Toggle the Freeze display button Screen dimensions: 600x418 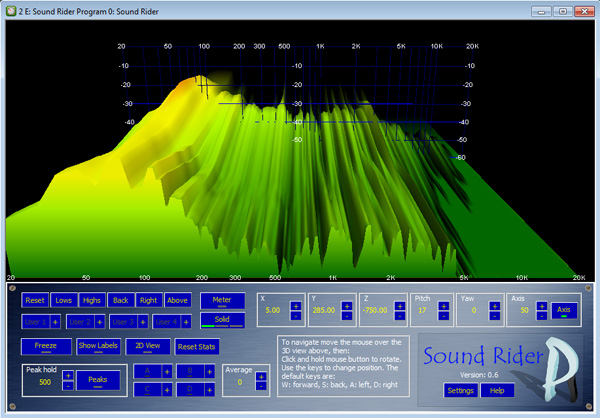point(46,346)
